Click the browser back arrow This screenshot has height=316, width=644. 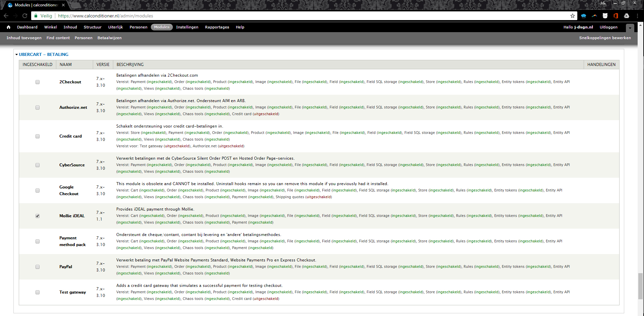[7, 16]
